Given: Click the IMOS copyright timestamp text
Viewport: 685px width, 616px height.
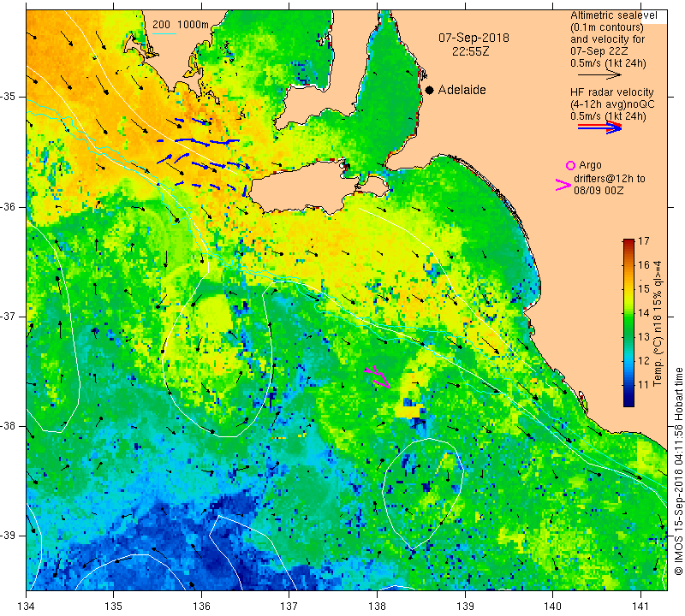Looking at the screenshot, I should [678, 471].
